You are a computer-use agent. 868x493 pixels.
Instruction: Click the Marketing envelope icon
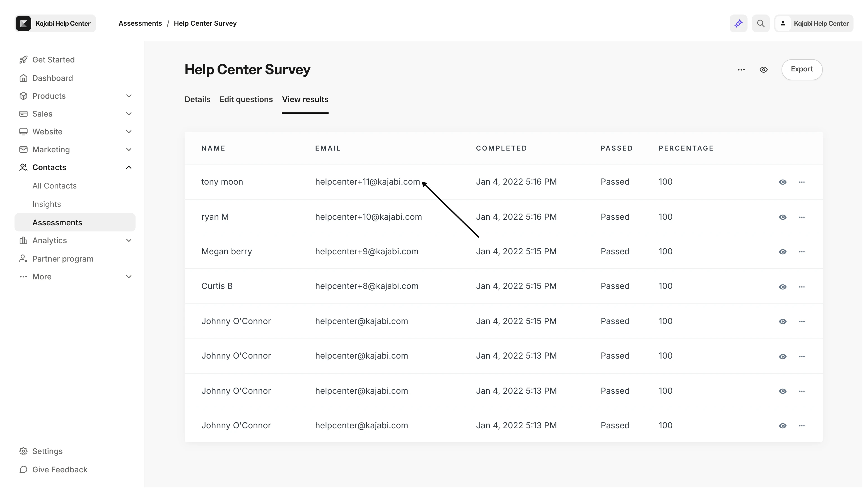pyautogui.click(x=23, y=149)
